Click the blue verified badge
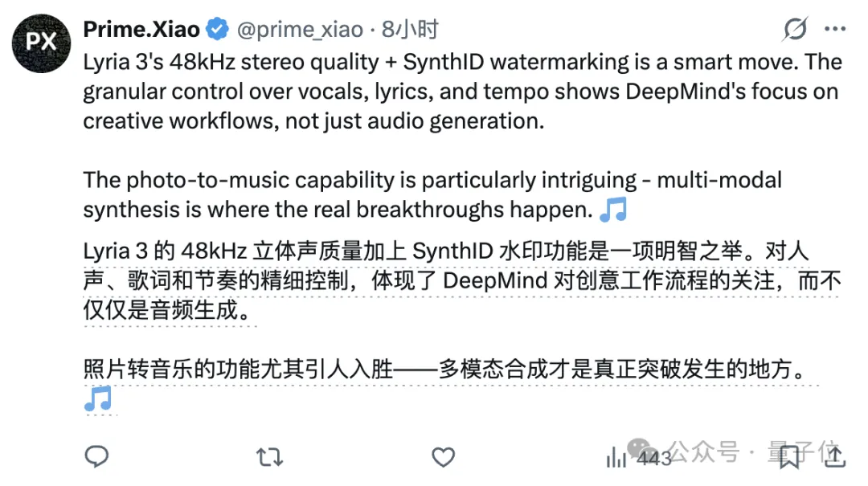Viewport: 868px width, 486px height. coord(217,31)
